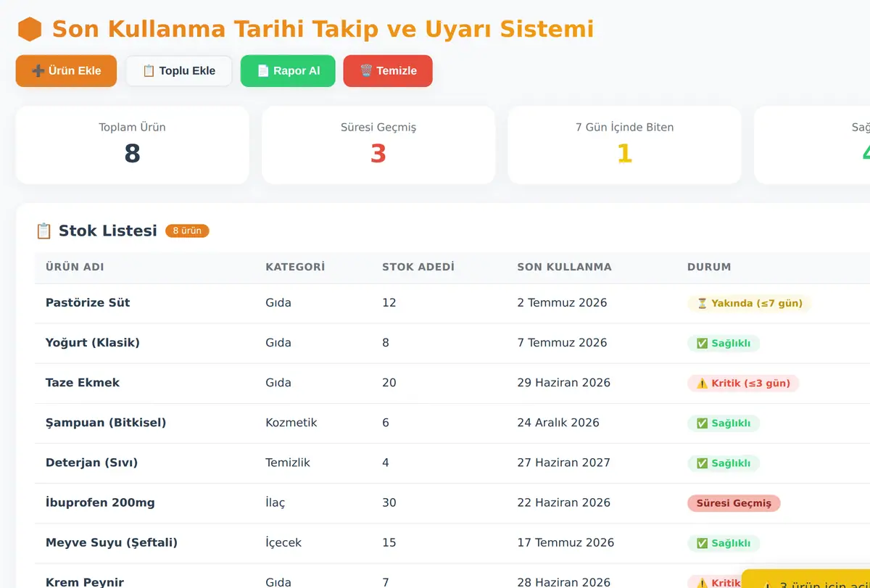Click the date 22 Haziran 2026
This screenshot has height=588, width=870.
[x=564, y=502]
